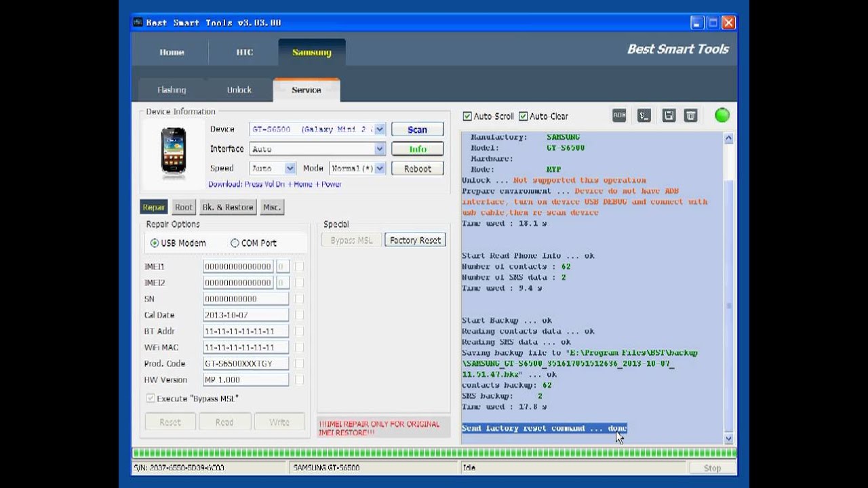Clear the log with the trash icon
Image resolution: width=868 pixels, height=488 pixels.
[x=690, y=116]
